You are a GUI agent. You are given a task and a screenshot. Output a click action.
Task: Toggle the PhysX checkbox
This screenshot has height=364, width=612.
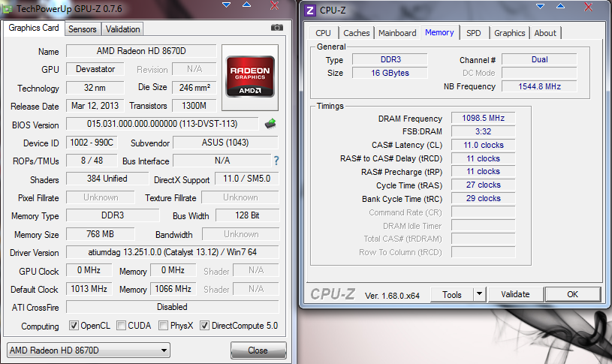pyautogui.click(x=164, y=326)
